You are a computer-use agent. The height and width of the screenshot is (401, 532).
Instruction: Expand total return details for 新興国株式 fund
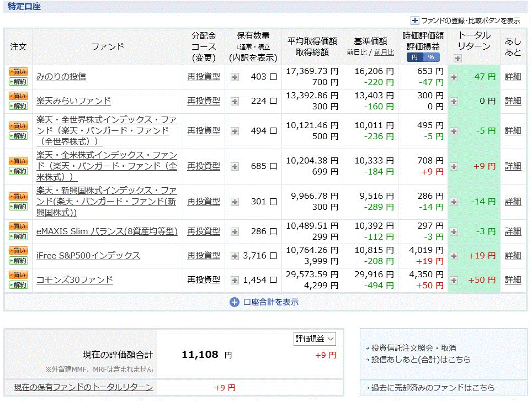pos(454,202)
